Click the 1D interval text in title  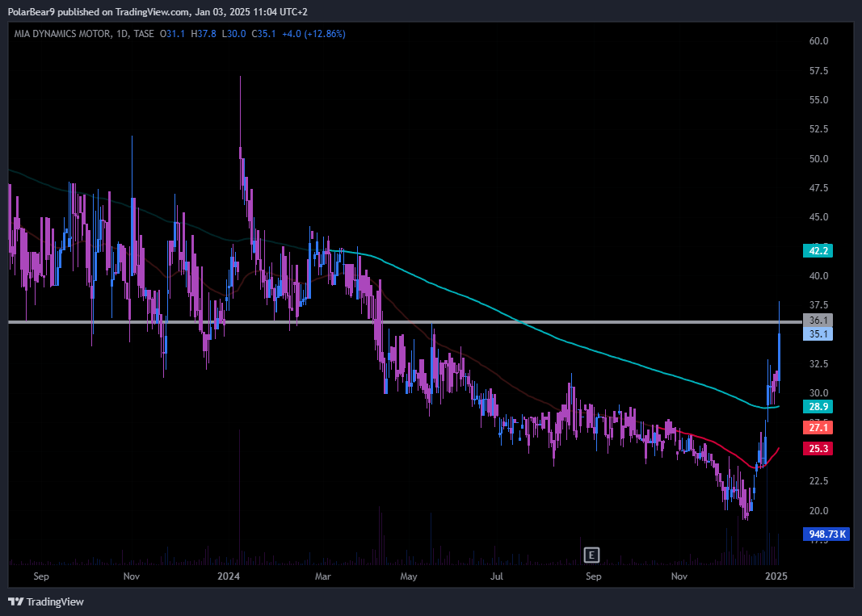[120, 34]
